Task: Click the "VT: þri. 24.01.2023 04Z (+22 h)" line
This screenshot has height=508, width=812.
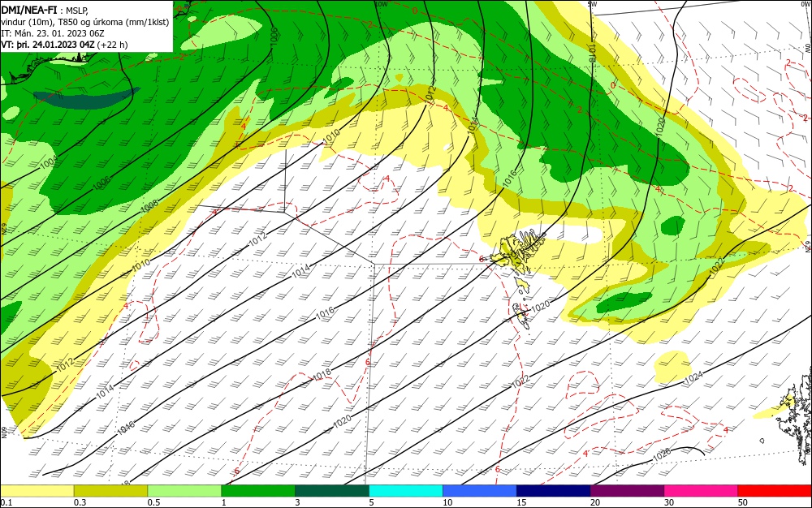Action: click(64, 45)
